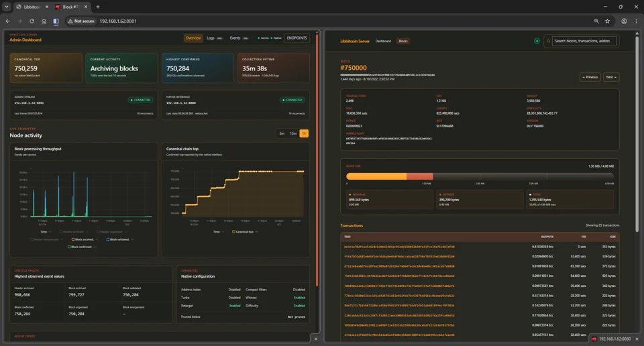Open a new browser tab

click(x=98, y=7)
